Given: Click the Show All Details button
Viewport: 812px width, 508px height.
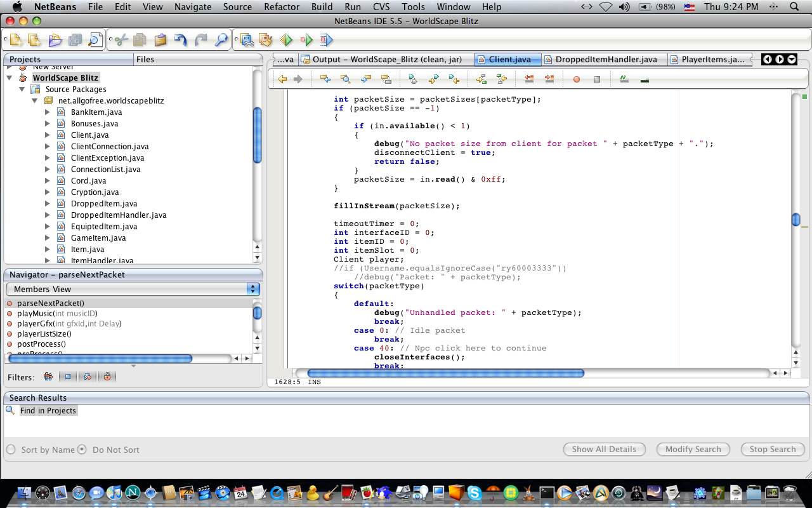Looking at the screenshot, I should (x=604, y=449).
